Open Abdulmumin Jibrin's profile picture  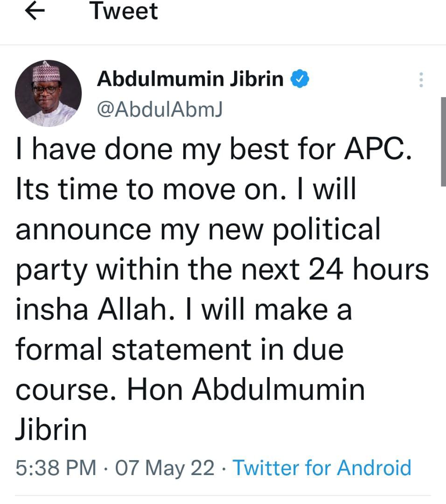point(48,93)
